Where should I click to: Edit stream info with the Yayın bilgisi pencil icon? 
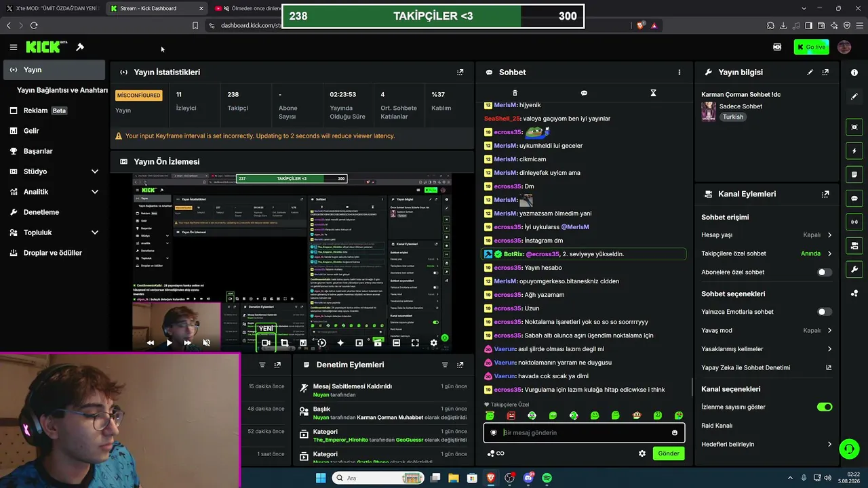[x=810, y=72]
